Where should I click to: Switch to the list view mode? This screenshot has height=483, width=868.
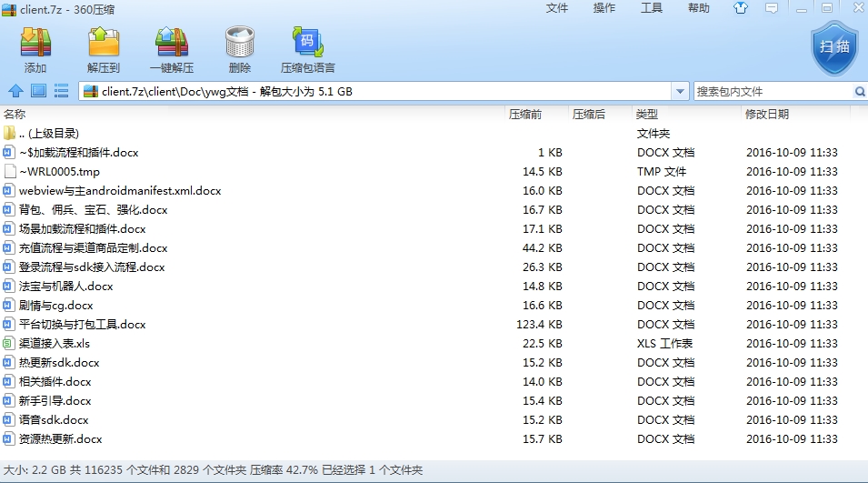62,91
